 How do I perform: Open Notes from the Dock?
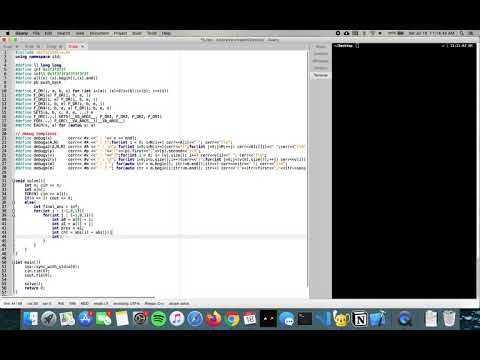tap(122, 319)
